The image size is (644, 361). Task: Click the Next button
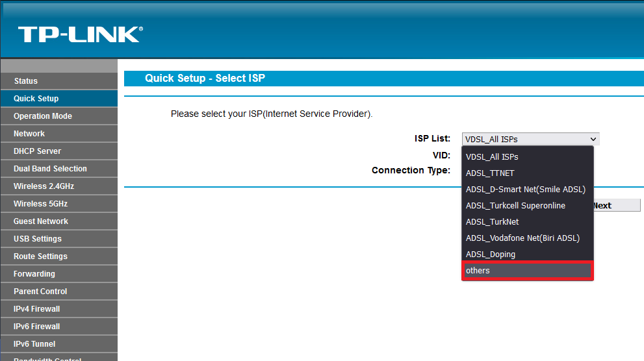point(617,206)
